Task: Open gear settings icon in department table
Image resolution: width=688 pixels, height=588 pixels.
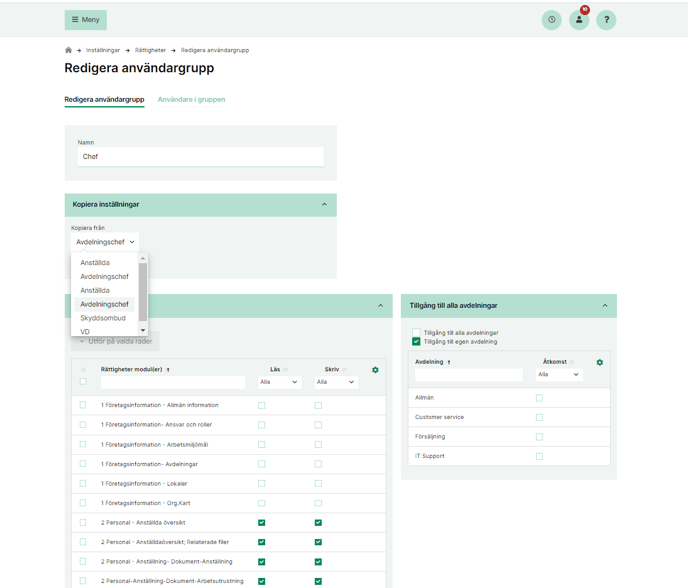Action: pyautogui.click(x=600, y=362)
